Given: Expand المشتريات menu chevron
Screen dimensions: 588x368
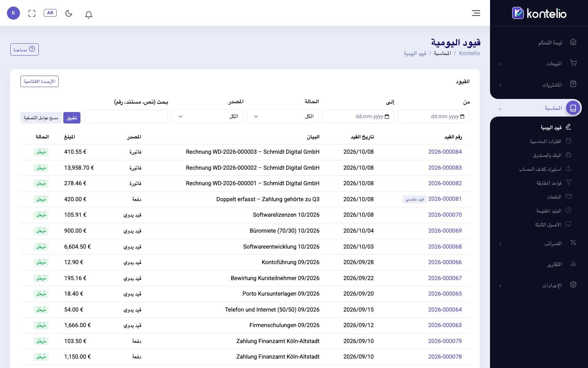Looking at the screenshot, I should pyautogui.click(x=500, y=85).
